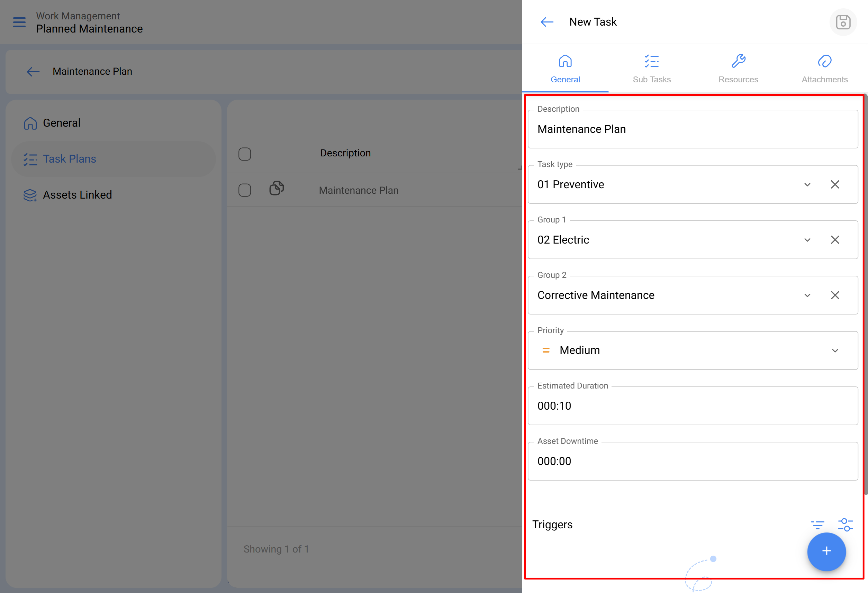Open the Priority Medium dropdown
The width and height of the screenshot is (868, 593).
[x=835, y=350]
